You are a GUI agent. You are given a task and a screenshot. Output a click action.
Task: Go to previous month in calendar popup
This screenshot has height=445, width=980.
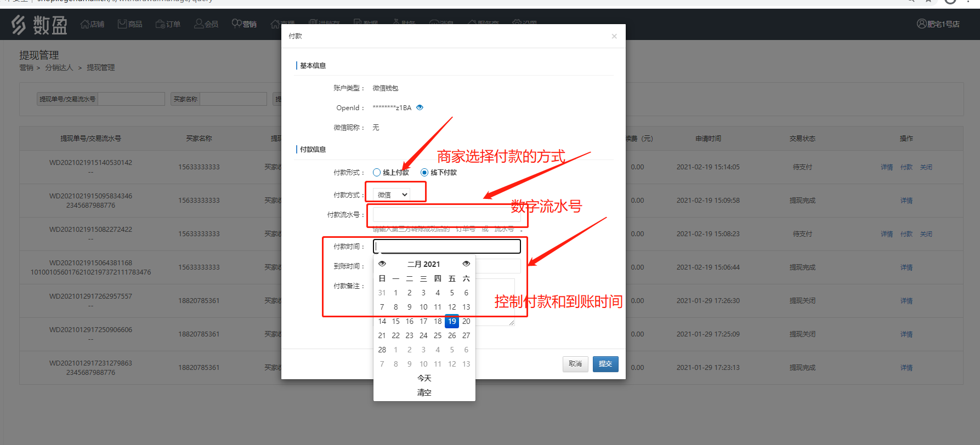(382, 264)
